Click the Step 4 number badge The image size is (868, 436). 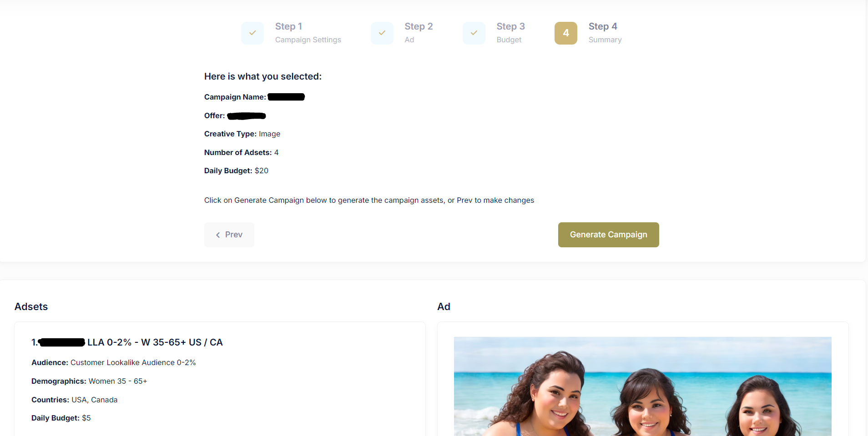pos(566,33)
